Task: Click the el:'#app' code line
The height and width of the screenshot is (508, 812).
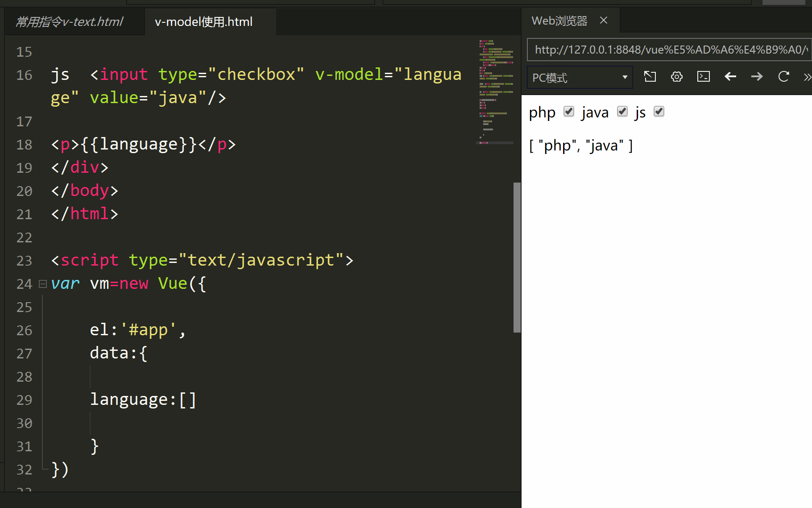Action: click(x=138, y=330)
